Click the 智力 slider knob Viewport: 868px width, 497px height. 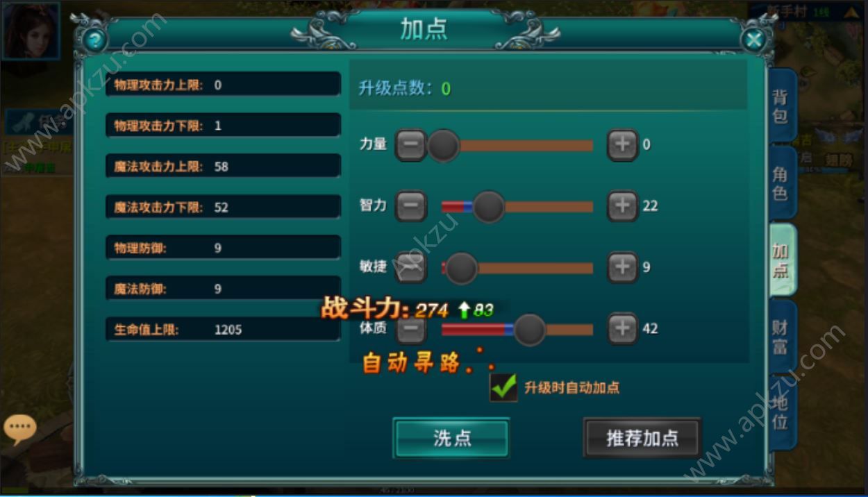coord(489,207)
